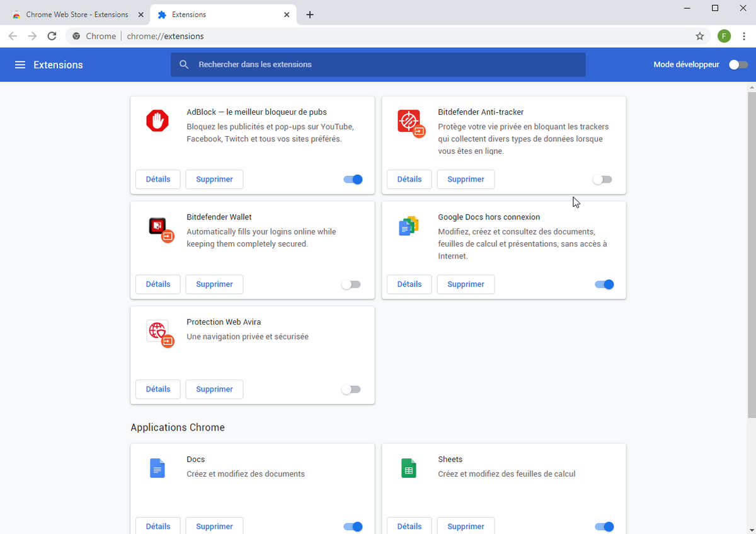Click the vertical page scrollbar

coord(752,254)
